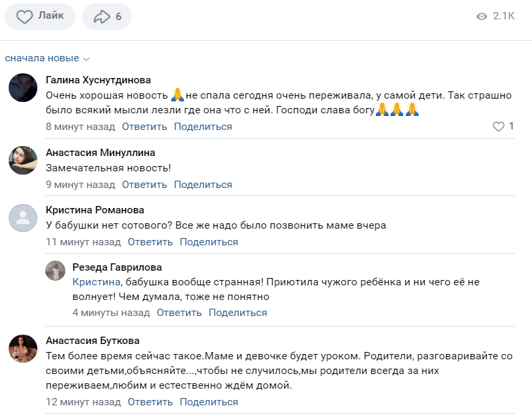
Task: Reply to Галина Хуснутдинова's comment
Action: pos(144,127)
